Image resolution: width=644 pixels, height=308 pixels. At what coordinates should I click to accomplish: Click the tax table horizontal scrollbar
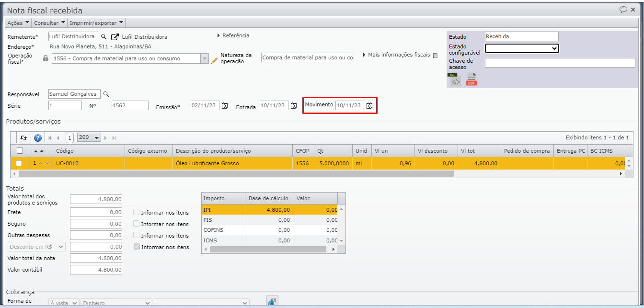coord(268,250)
